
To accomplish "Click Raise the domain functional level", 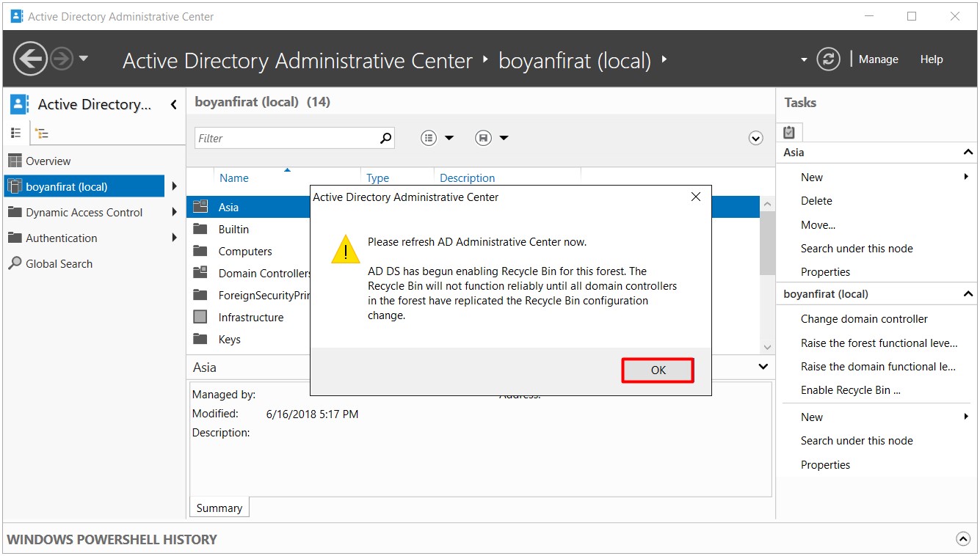I will click(878, 367).
